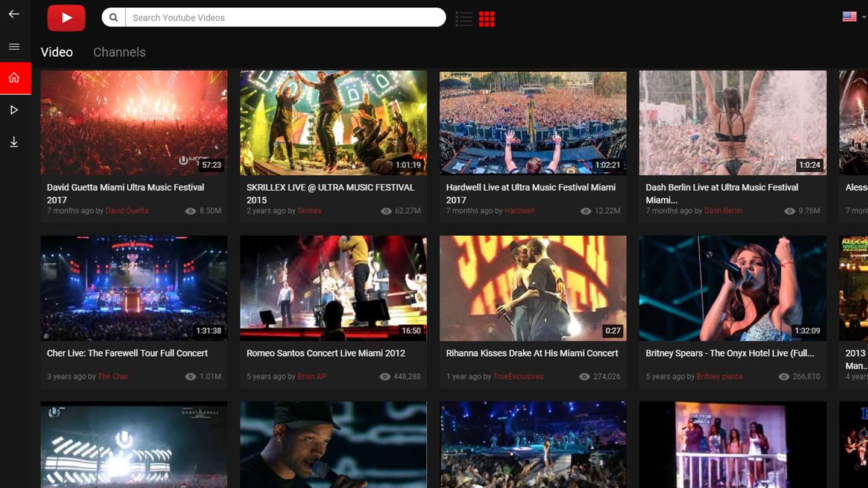Open the player section play icon
The image size is (868, 488).
pos(14,110)
